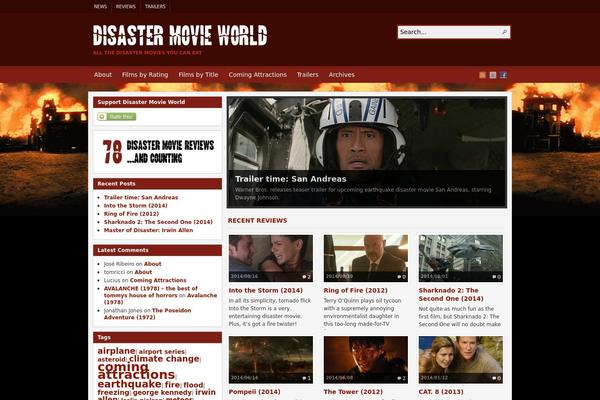The width and height of the screenshot is (600, 400).
Task: Open Master of Disaster: Irwin Allen post
Action: pos(148,230)
